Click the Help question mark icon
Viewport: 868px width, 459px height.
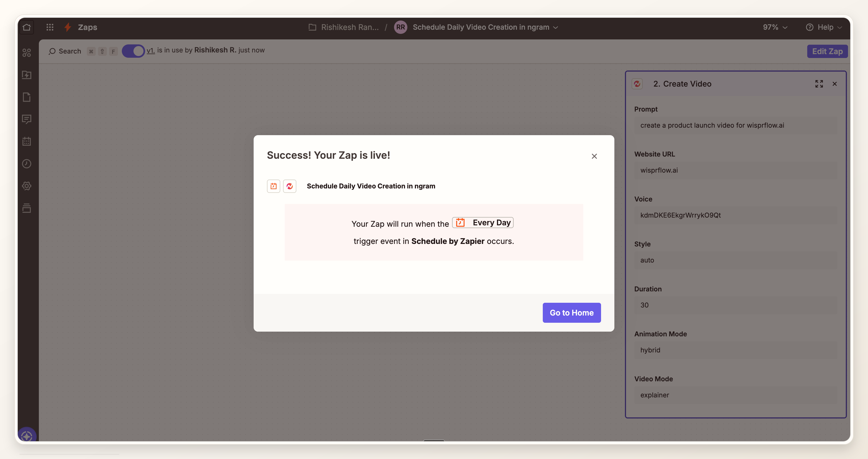coord(809,27)
